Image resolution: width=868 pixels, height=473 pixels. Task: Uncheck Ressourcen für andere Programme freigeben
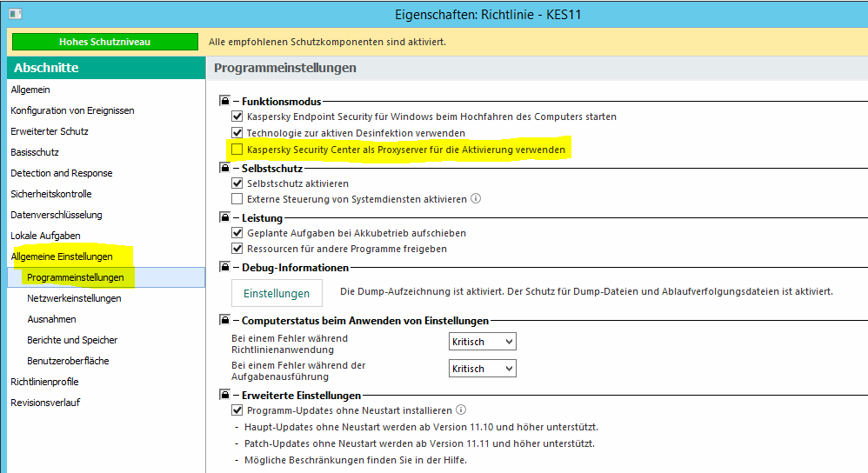[237, 249]
